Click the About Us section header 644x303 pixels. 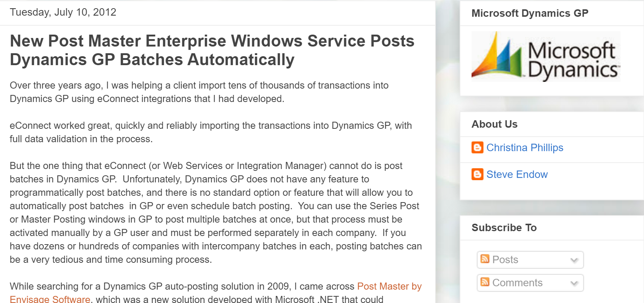494,124
